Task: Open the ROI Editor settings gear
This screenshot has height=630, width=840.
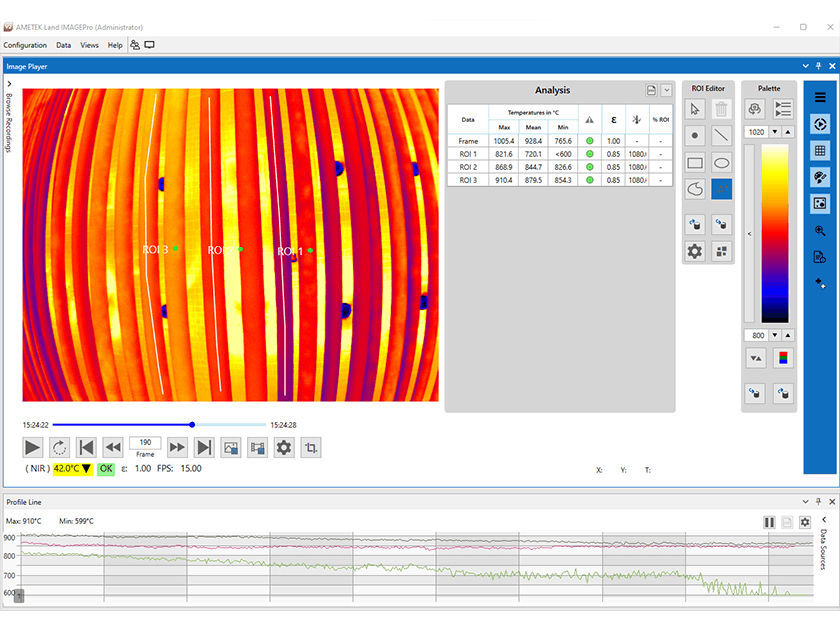Action: click(x=695, y=251)
